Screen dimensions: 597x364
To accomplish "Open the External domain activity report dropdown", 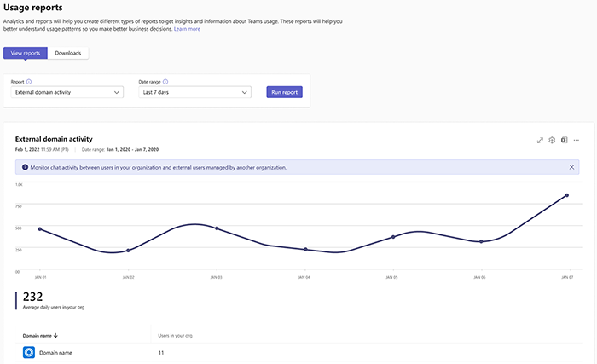I will [67, 92].
